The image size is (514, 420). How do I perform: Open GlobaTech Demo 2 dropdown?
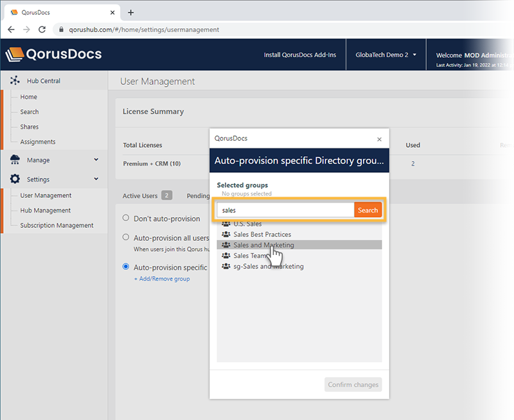(385, 55)
